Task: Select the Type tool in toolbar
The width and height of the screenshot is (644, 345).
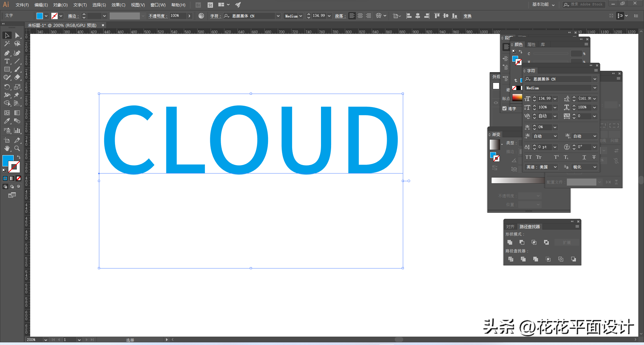Action: coord(7,61)
